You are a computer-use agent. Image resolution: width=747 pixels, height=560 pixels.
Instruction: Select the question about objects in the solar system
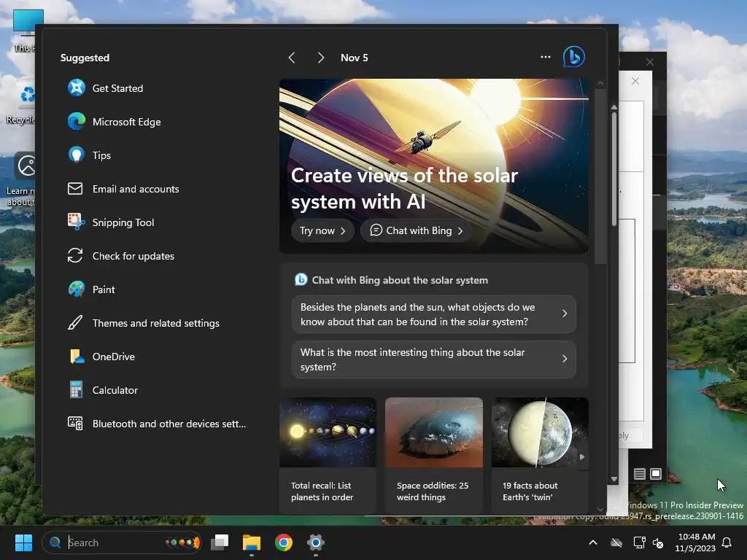coord(433,314)
